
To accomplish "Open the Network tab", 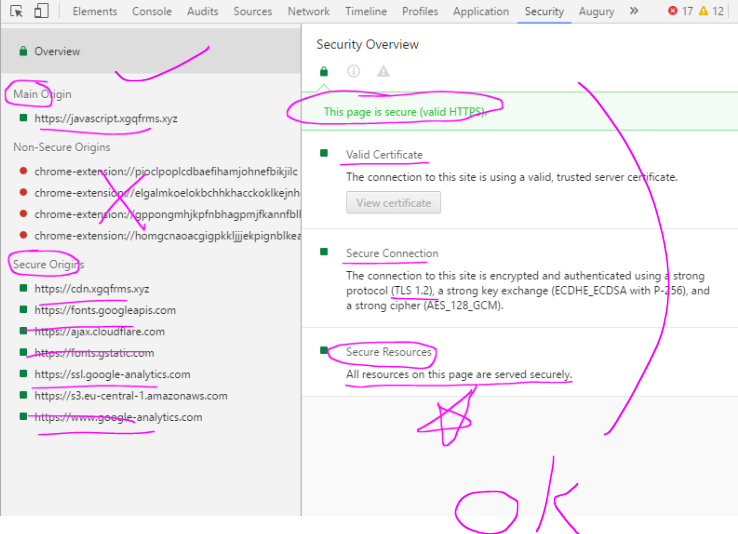I will coord(308,11).
